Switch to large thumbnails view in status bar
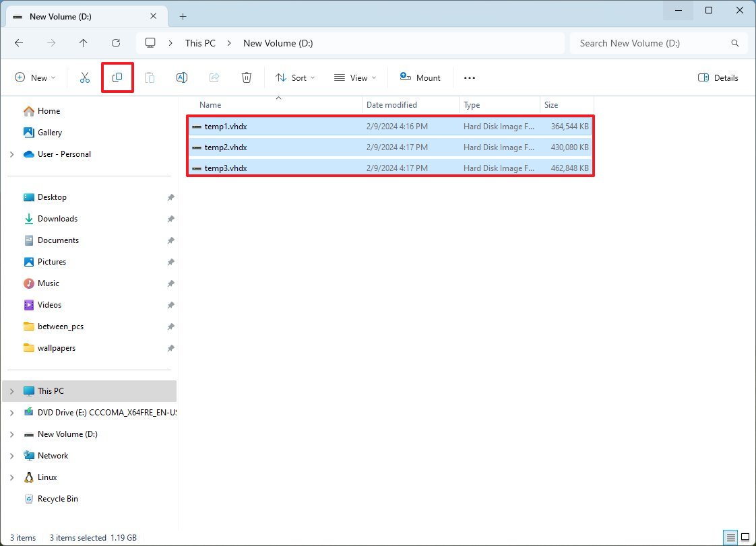Image resolution: width=756 pixels, height=546 pixels. tap(745, 537)
